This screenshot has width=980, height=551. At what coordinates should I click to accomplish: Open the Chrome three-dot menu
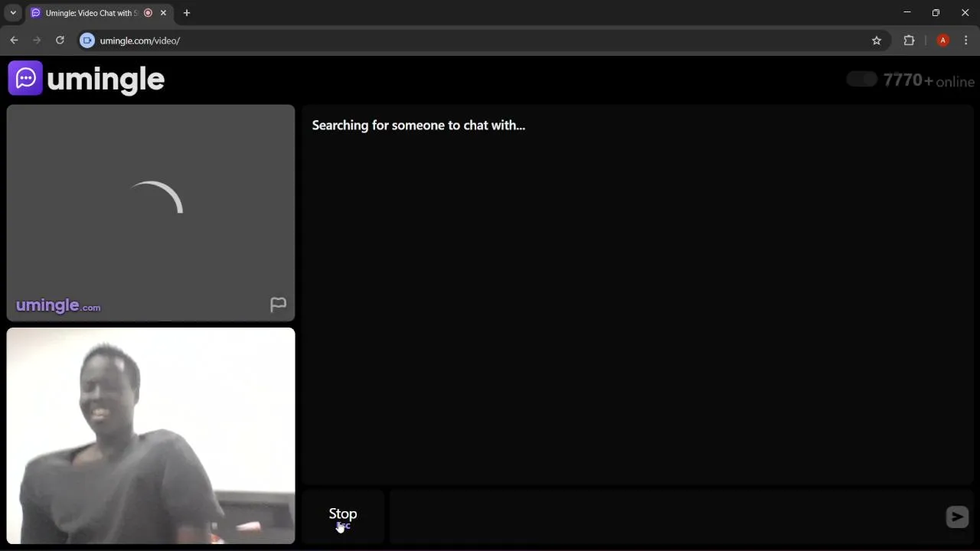[965, 41]
